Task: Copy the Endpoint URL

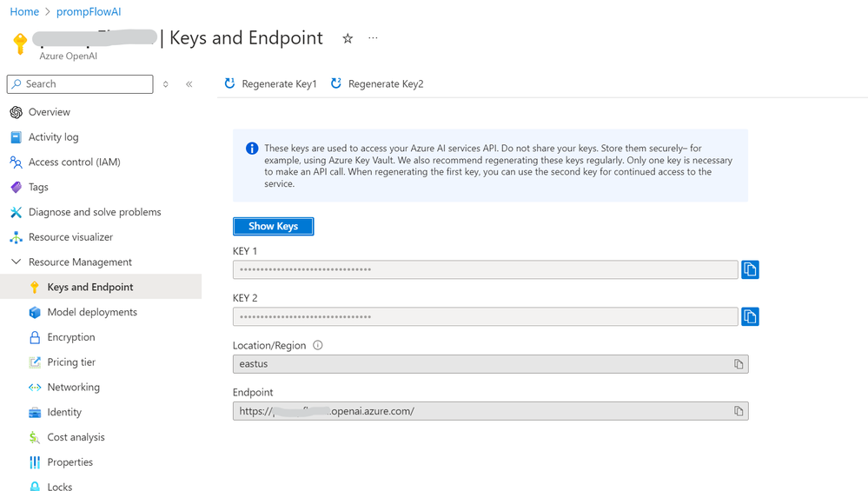Action: [x=739, y=411]
